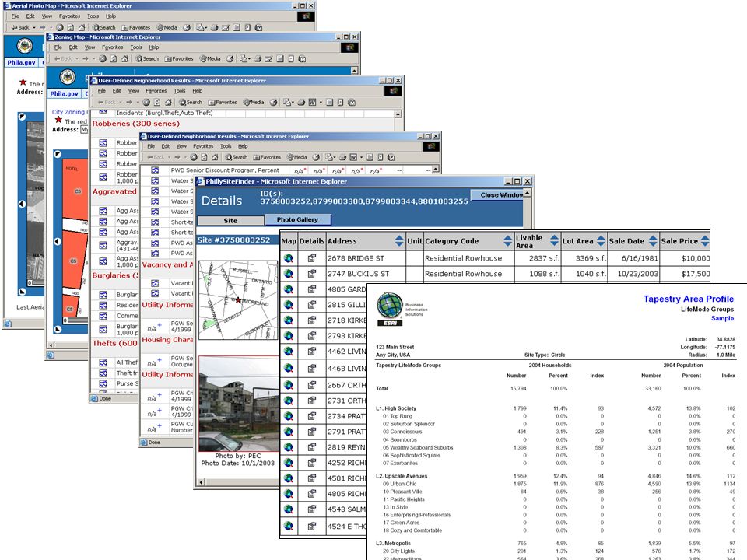Image resolution: width=747 pixels, height=560 pixels.
Task: Click site photo dated 10/1/2003
Action: tap(239, 404)
